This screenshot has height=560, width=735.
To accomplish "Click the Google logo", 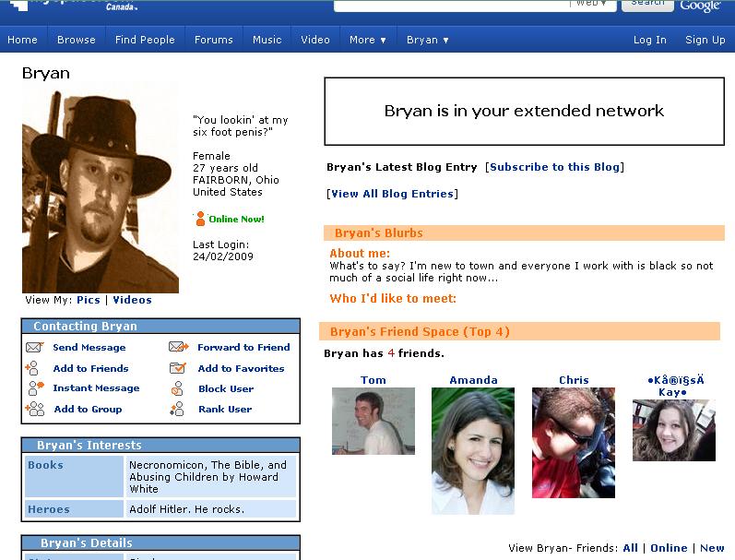I will click(x=700, y=6).
